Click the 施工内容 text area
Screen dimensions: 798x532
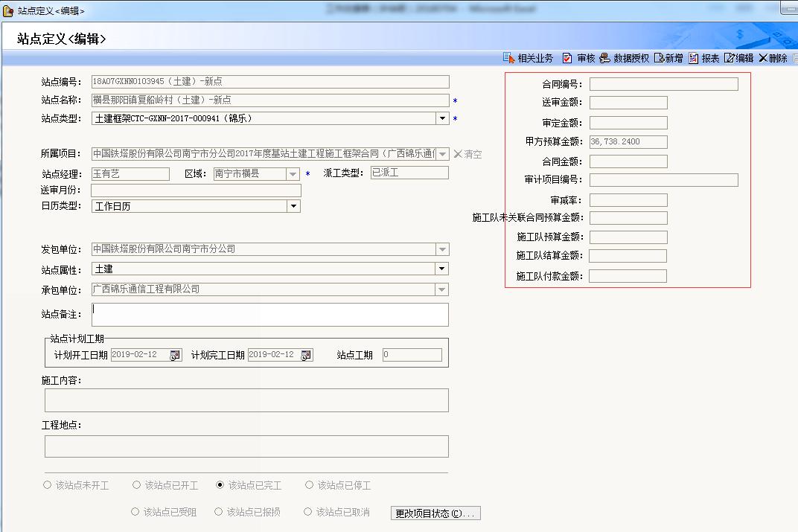coord(246,400)
